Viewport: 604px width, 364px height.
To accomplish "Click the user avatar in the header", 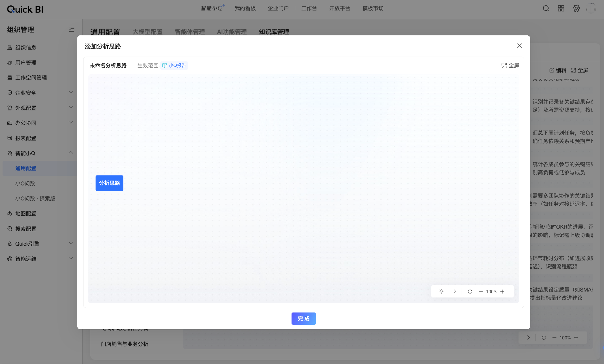I will (591, 8).
